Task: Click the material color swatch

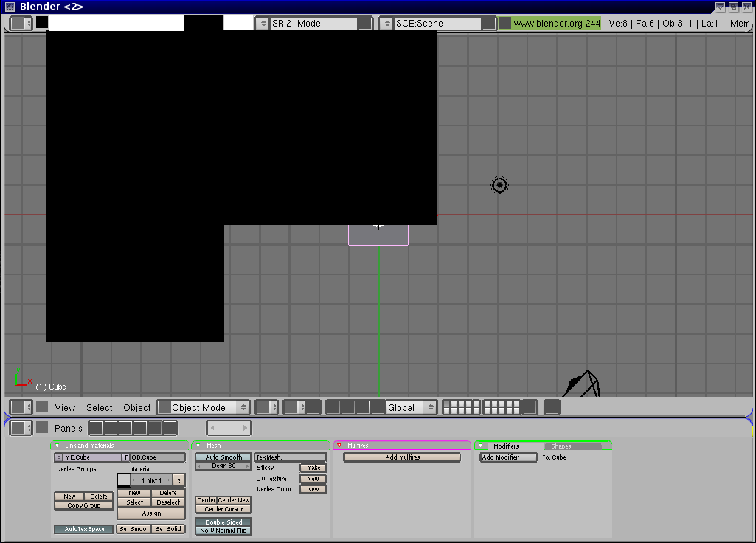Action: tap(123, 480)
